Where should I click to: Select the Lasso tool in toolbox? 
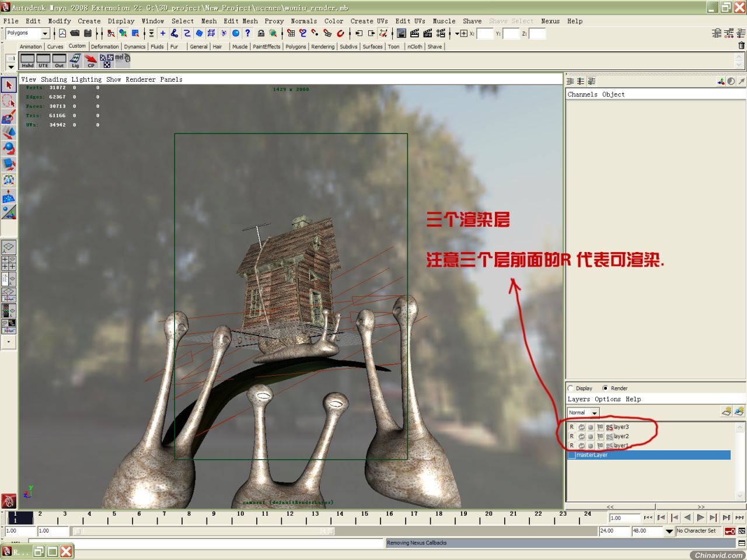point(8,101)
